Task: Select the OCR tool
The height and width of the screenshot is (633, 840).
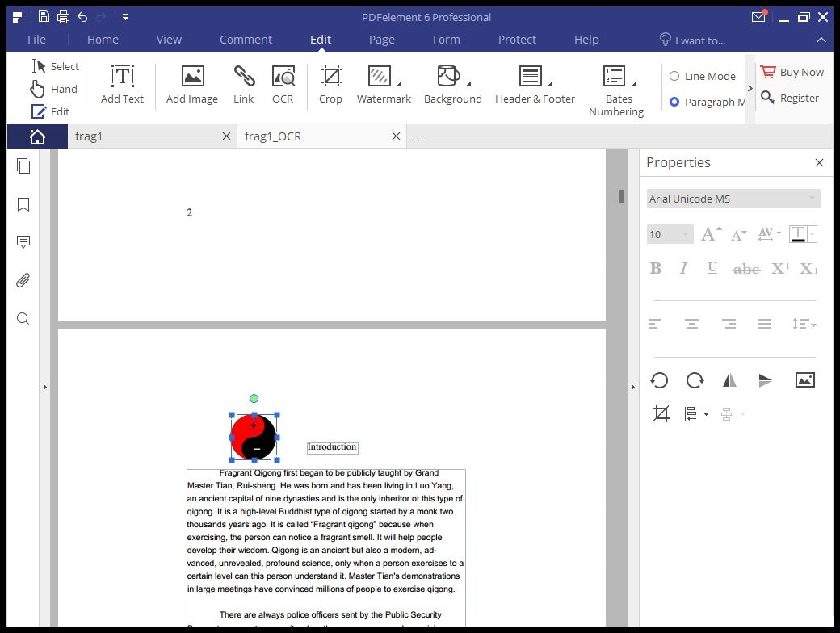Action: tap(283, 83)
